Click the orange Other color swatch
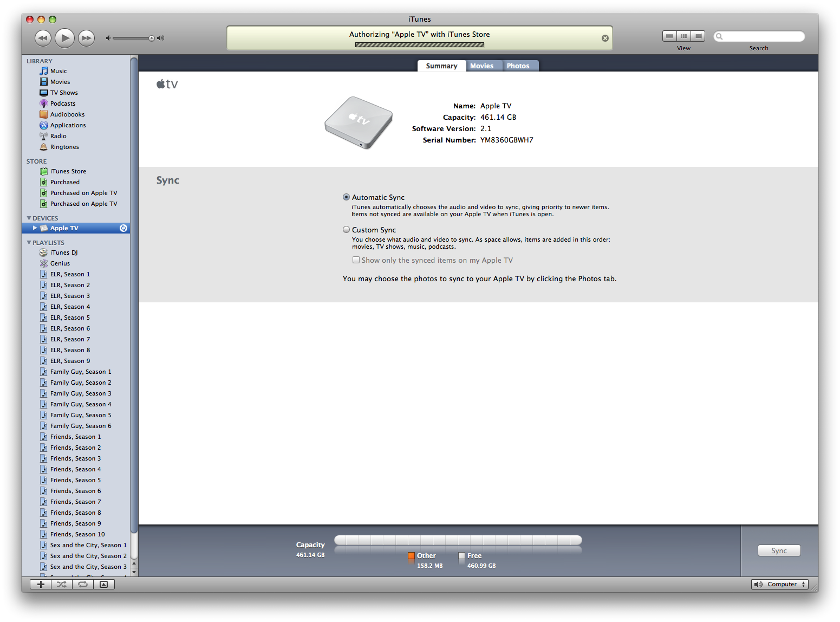 coord(411,555)
